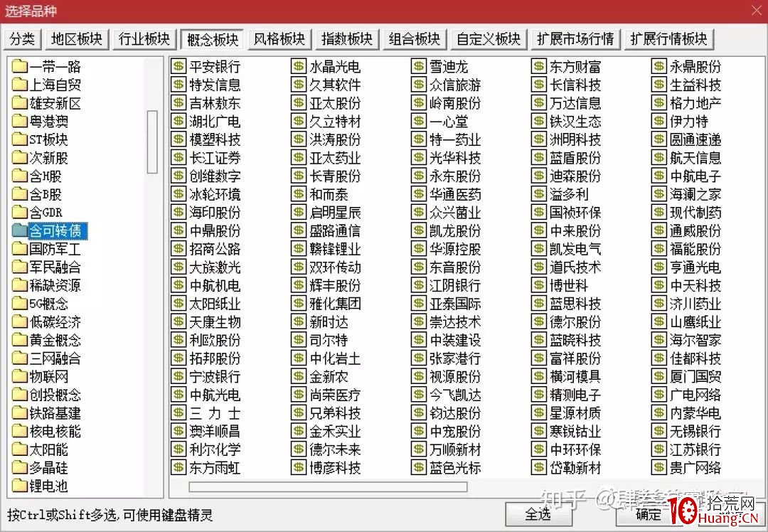Select the stock name 启明星辰
Image resolution: width=768 pixels, height=532 pixels.
[x=335, y=213]
